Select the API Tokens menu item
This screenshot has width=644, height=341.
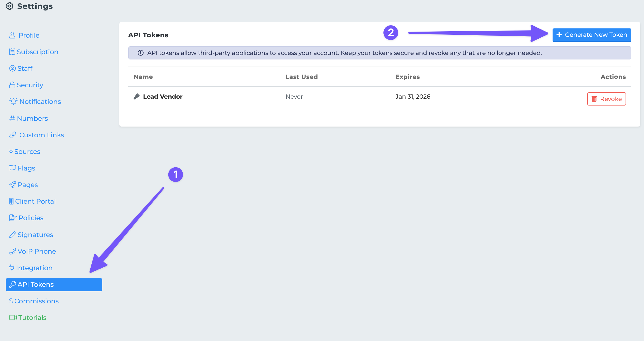(x=54, y=284)
